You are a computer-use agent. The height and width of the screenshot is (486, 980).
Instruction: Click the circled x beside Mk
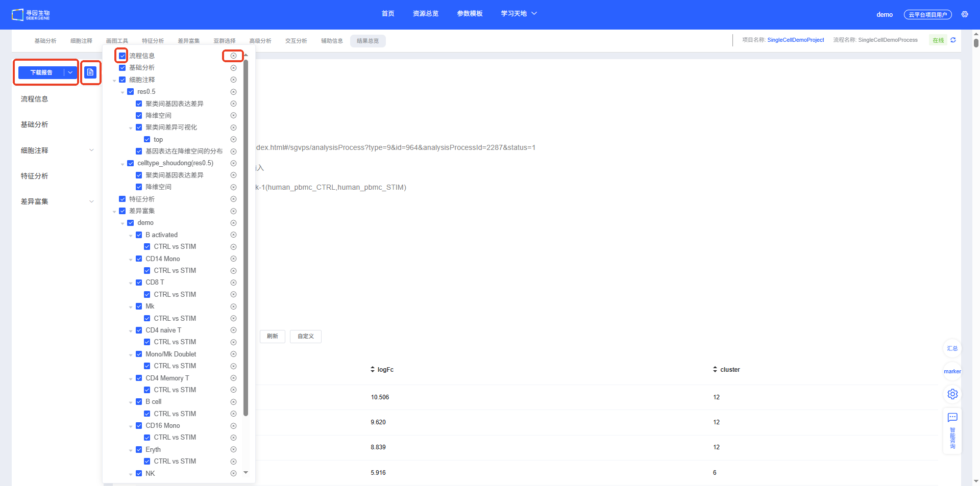point(233,306)
